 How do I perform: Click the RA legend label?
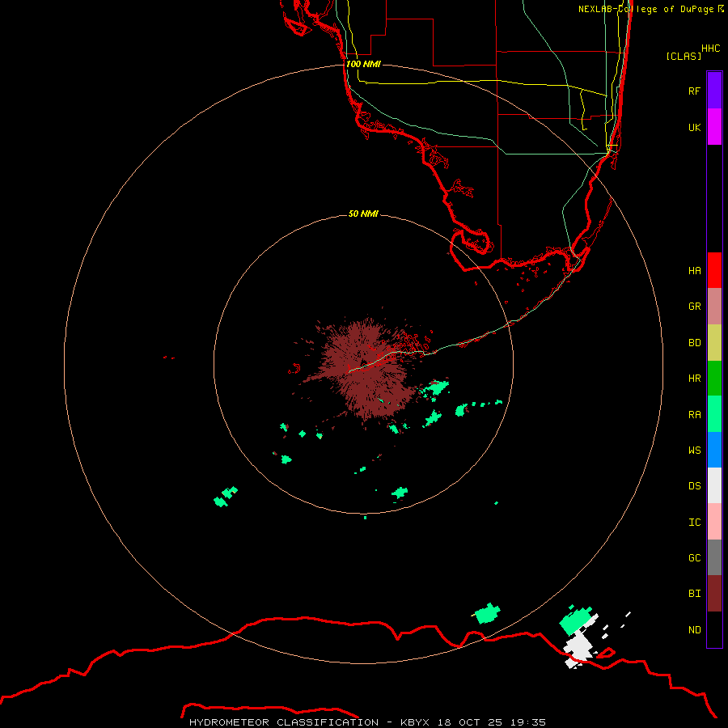tap(694, 415)
